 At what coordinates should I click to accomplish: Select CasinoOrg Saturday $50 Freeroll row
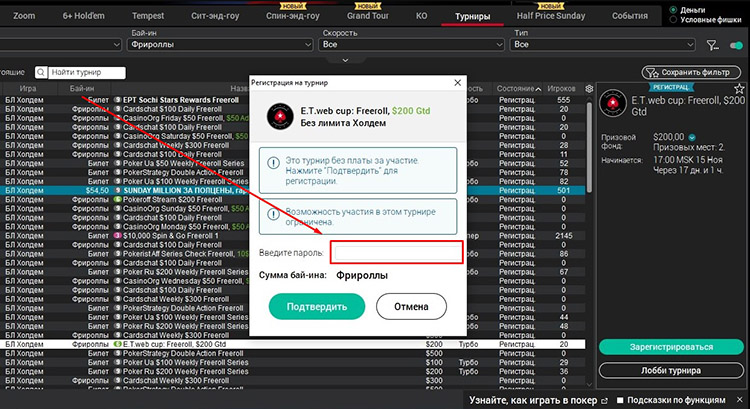tap(292, 136)
